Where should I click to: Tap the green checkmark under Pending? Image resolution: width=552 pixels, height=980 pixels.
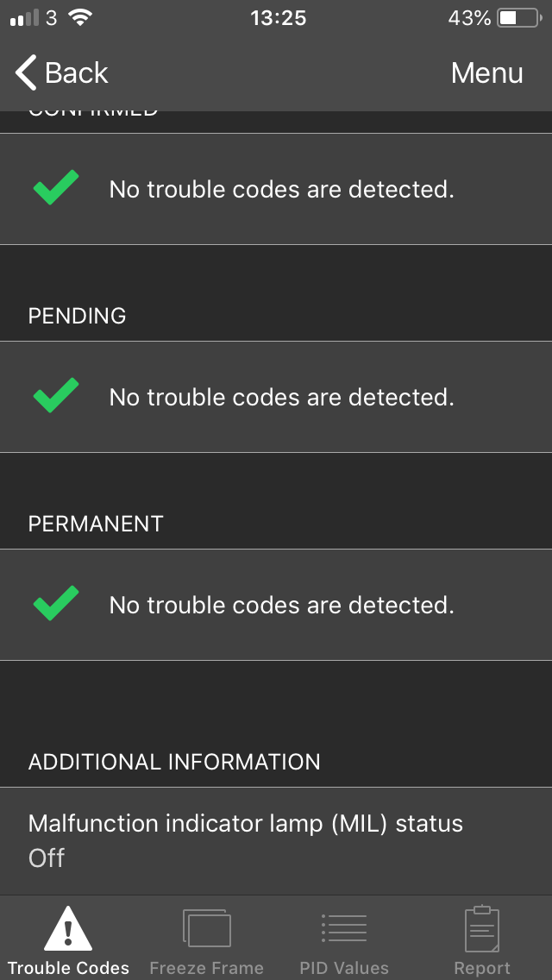pyautogui.click(x=56, y=395)
